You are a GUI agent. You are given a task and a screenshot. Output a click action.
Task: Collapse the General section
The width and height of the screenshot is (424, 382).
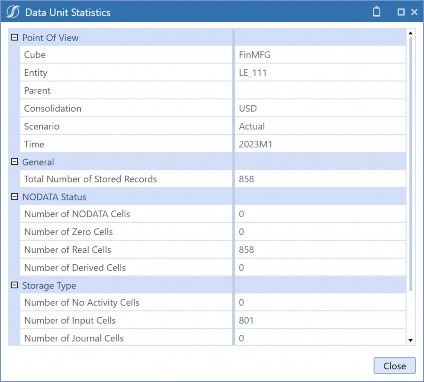coord(14,162)
